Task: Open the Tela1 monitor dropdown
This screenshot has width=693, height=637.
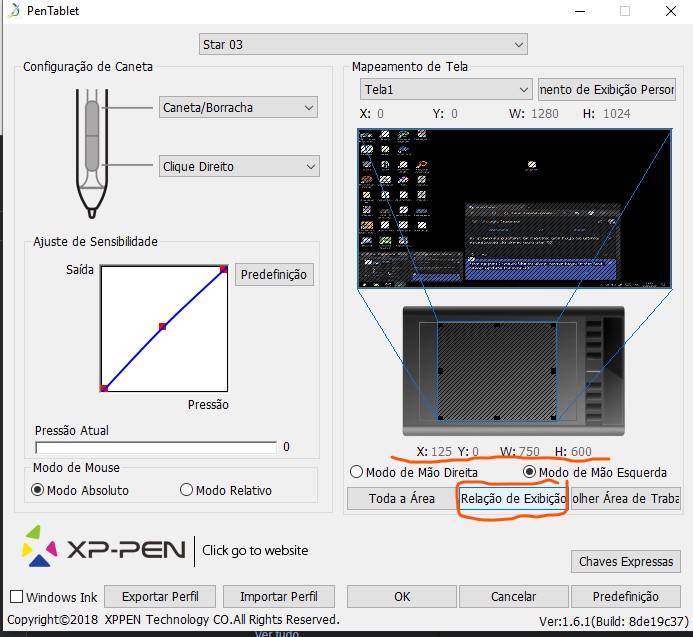Action: point(444,89)
